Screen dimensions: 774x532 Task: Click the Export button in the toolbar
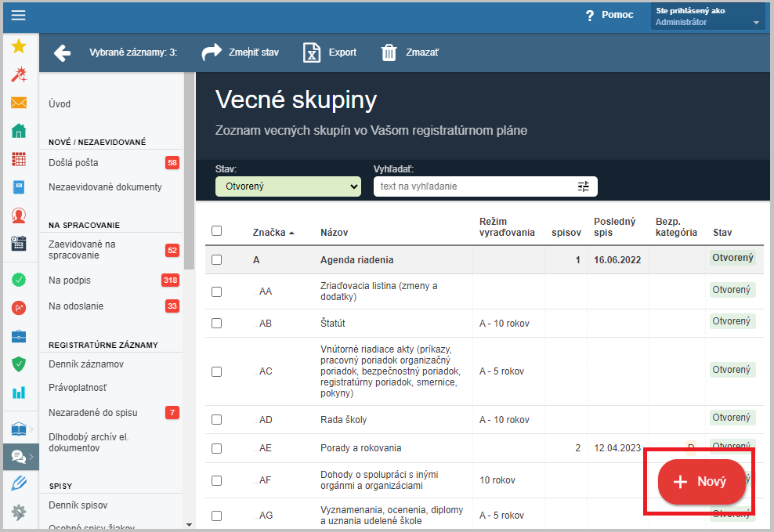[330, 52]
